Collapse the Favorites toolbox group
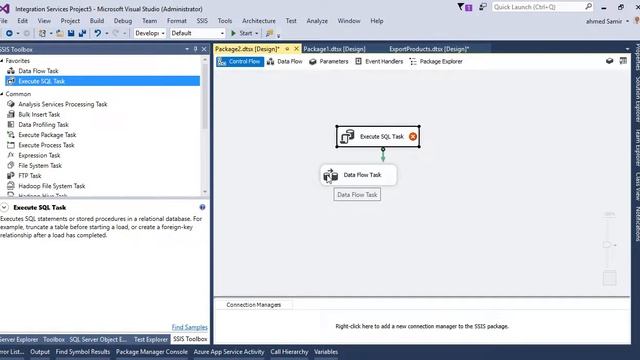640x360 pixels. (x=2, y=60)
